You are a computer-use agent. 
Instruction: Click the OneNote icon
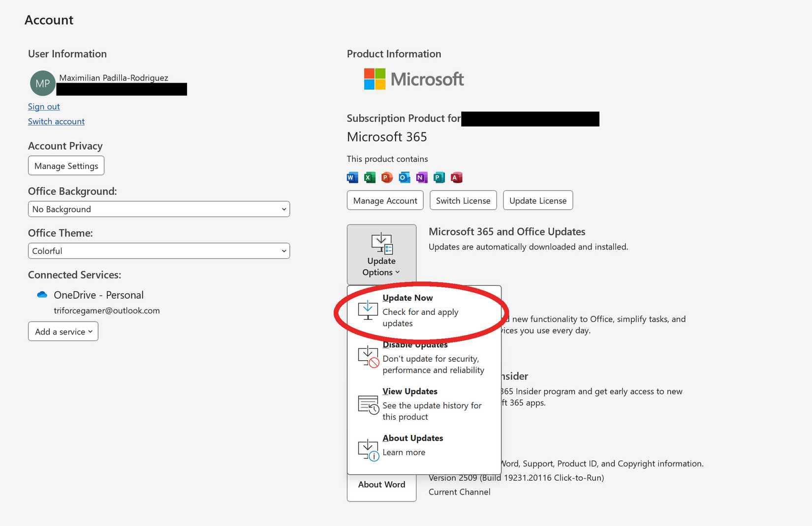click(421, 177)
